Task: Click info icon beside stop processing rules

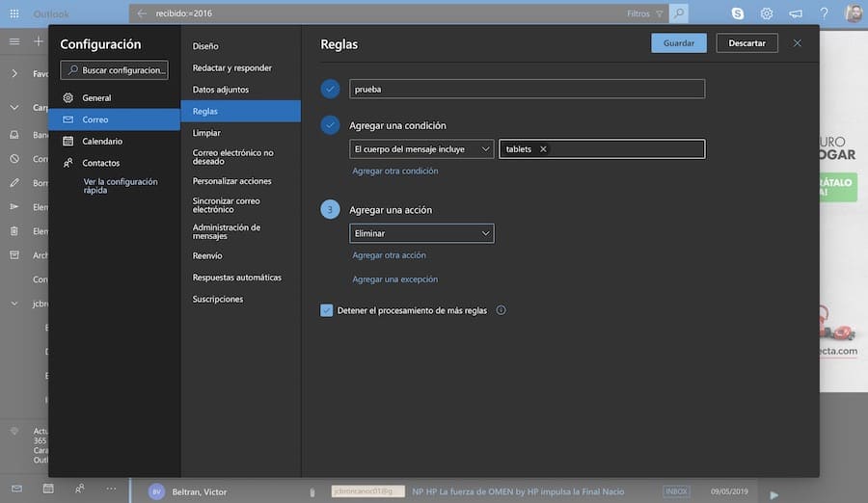Action: 501,310
